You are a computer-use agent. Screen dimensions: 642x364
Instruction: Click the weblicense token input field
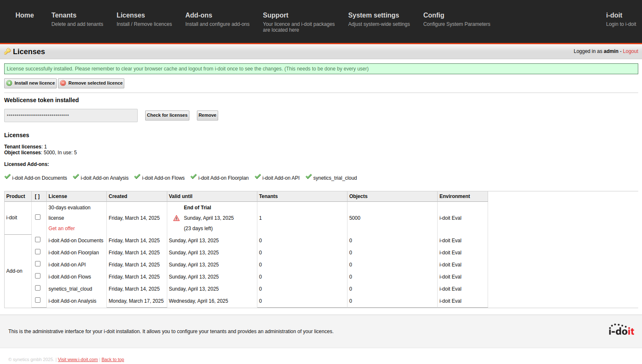pyautogui.click(x=71, y=115)
